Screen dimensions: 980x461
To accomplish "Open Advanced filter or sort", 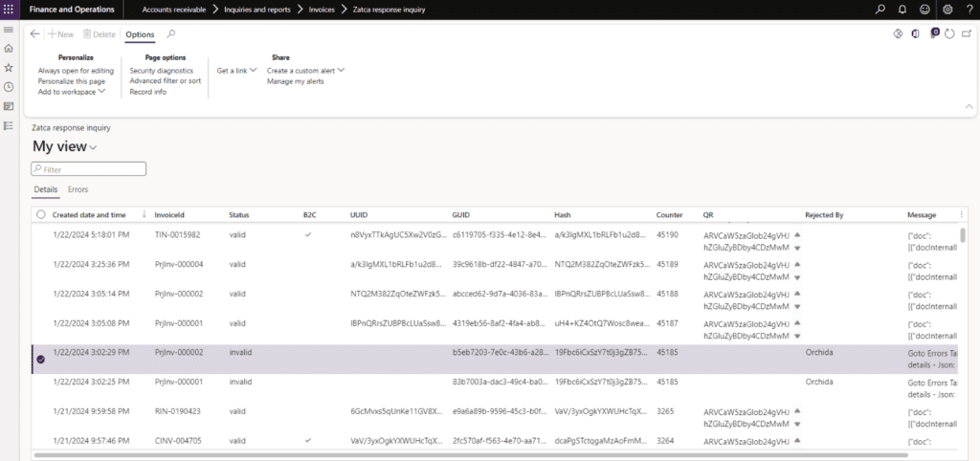I will (165, 80).
